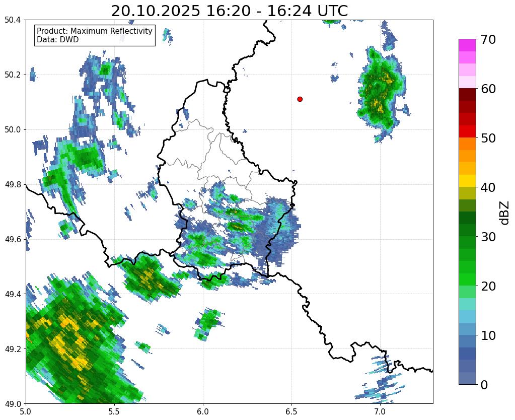
Task: Click the magenta top colorbar swatch
Action: pyautogui.click(x=467, y=45)
